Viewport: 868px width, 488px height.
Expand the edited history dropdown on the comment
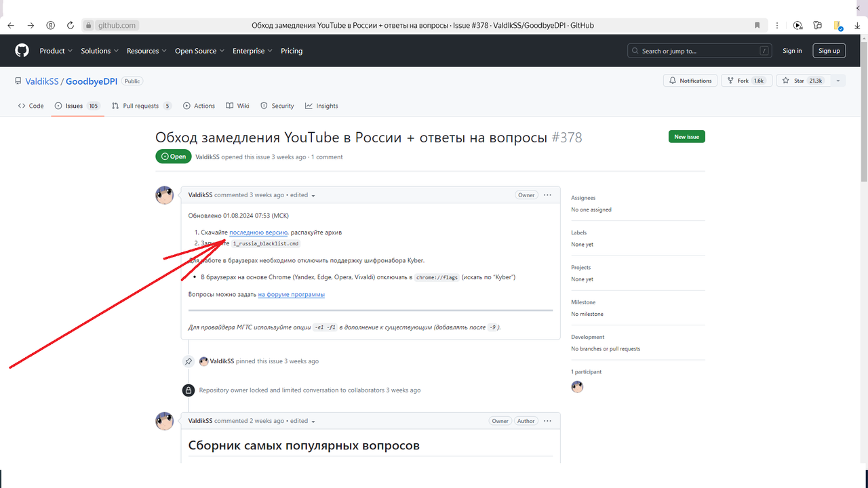pos(312,195)
